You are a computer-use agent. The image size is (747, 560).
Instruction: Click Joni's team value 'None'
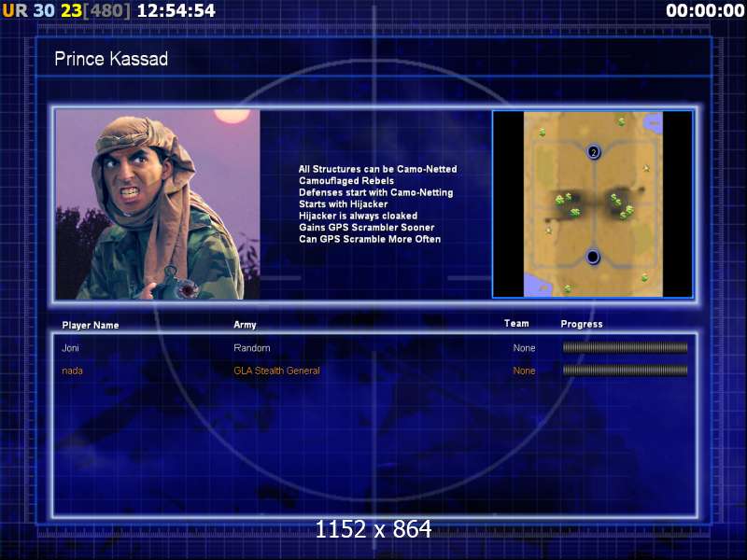tap(524, 348)
